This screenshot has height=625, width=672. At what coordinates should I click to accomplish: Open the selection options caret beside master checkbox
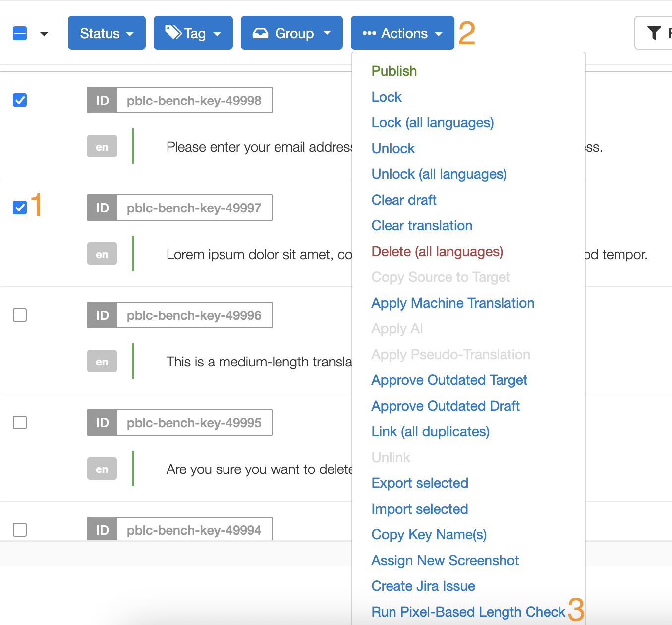pos(44,34)
